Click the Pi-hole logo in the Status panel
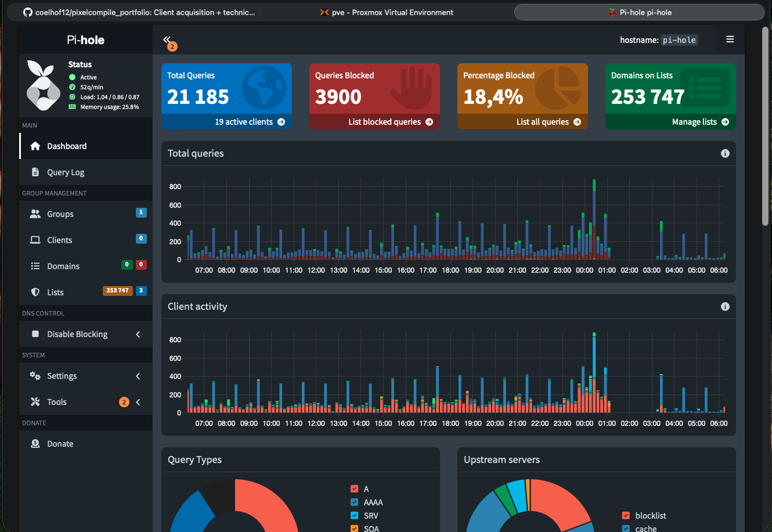772x532 pixels. tap(44, 85)
